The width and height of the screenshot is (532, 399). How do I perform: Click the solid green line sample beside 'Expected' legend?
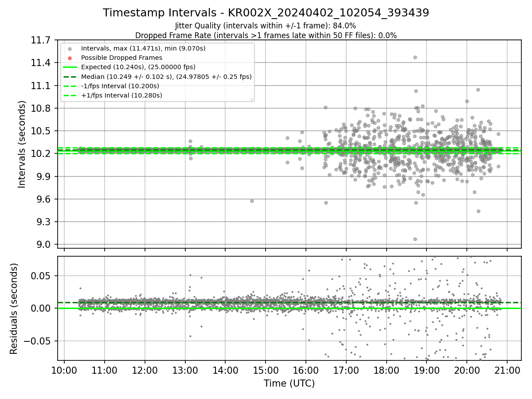tap(70, 67)
